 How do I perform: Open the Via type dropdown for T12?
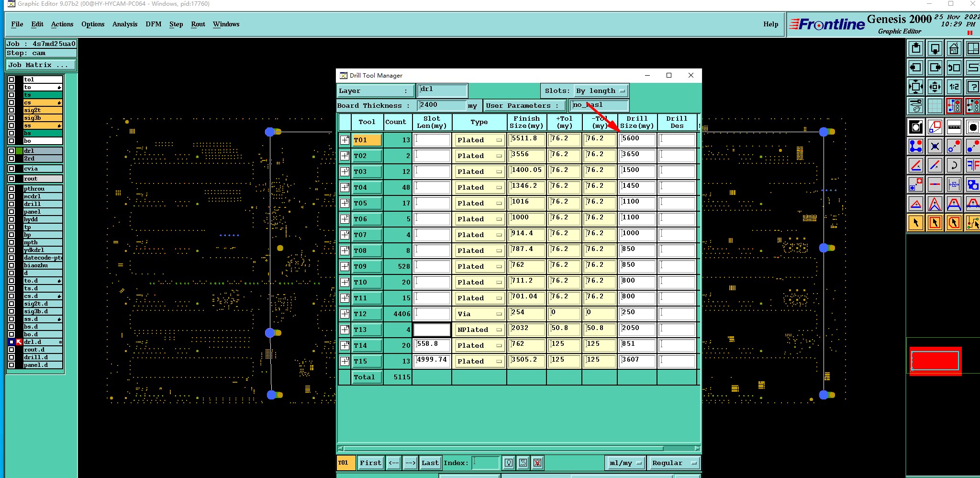479,314
